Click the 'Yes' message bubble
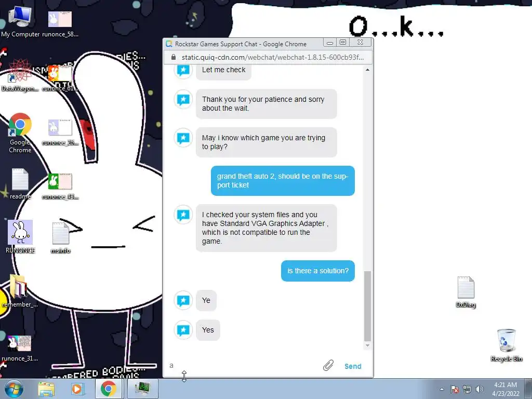Image resolution: width=532 pixels, height=399 pixels. [208, 330]
